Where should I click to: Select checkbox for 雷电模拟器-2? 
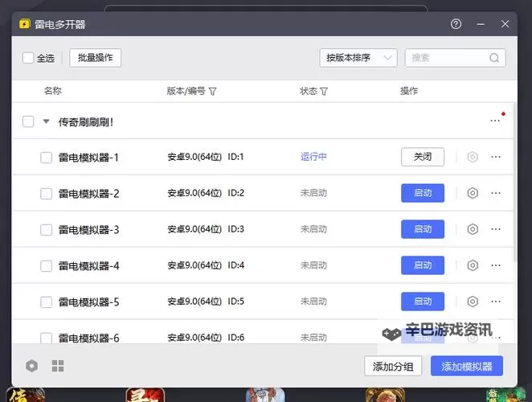46,194
